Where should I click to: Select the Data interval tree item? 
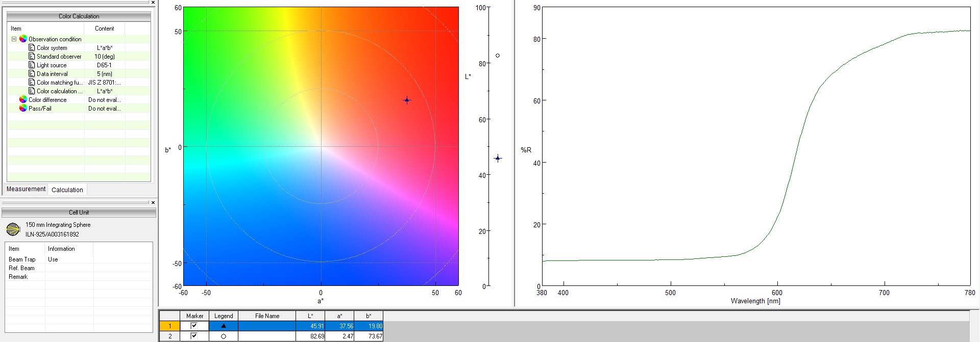(x=52, y=73)
